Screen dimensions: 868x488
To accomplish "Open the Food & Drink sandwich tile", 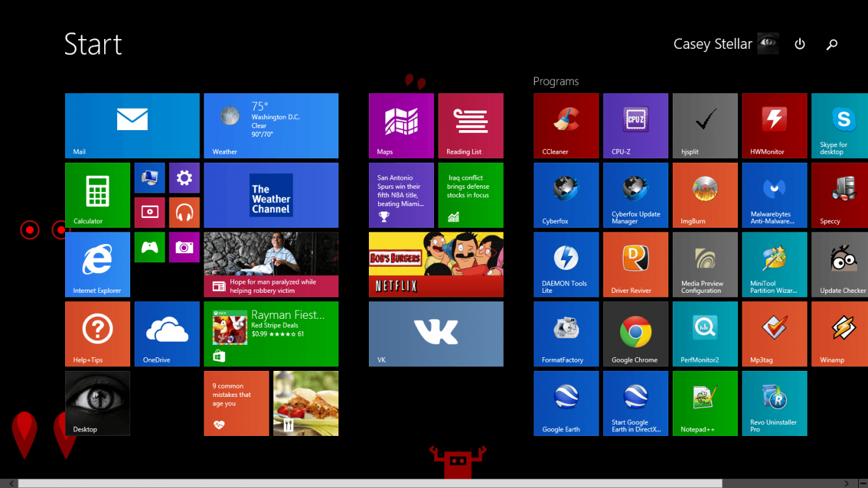I will point(306,403).
